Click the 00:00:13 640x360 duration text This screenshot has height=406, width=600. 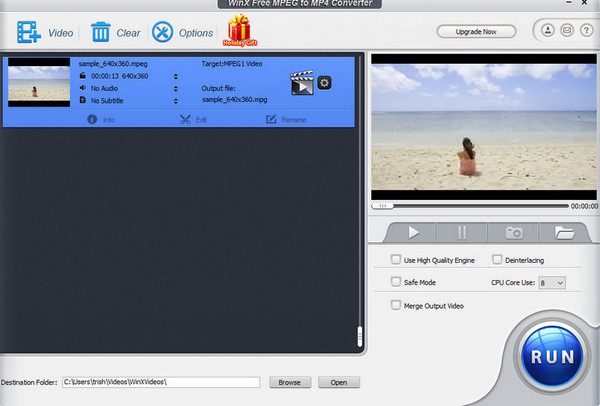click(x=119, y=76)
